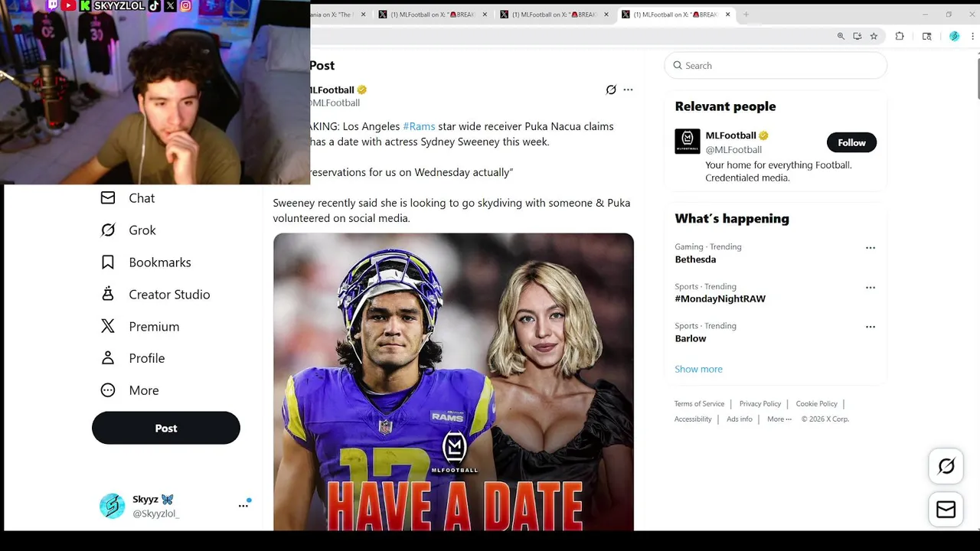
Task: Open the Accessibility footer link
Action: (x=693, y=419)
